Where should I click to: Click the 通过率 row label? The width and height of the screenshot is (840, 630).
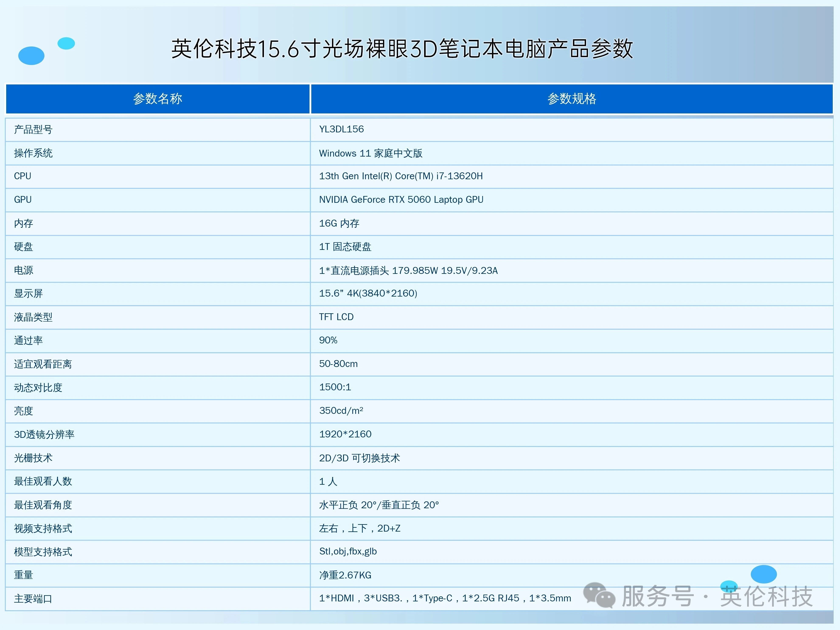coord(28,341)
